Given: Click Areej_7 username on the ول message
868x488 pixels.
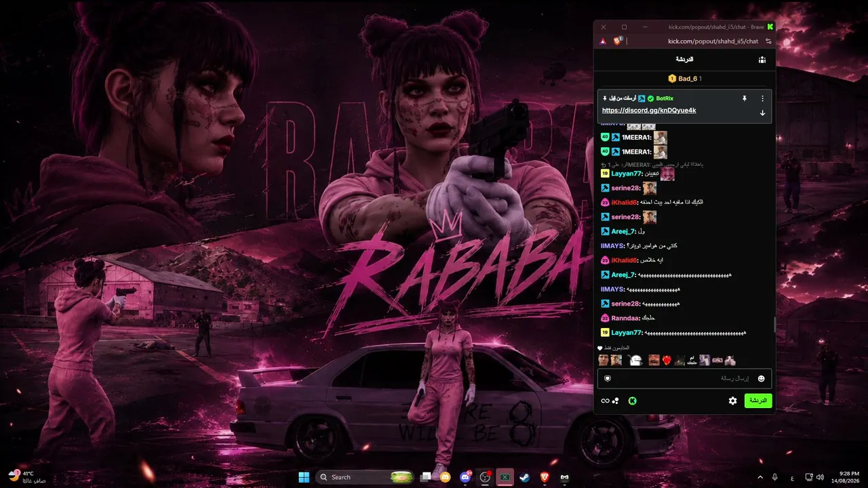Looking at the screenshot, I should click(623, 231).
